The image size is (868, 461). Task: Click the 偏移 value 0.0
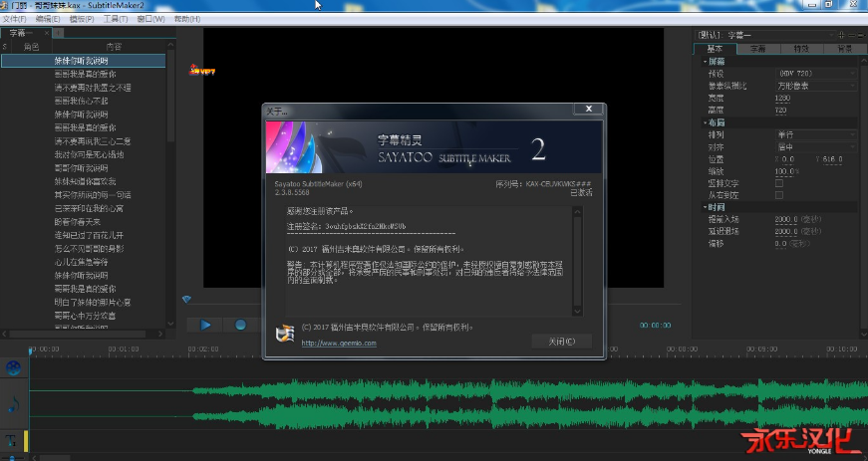780,243
